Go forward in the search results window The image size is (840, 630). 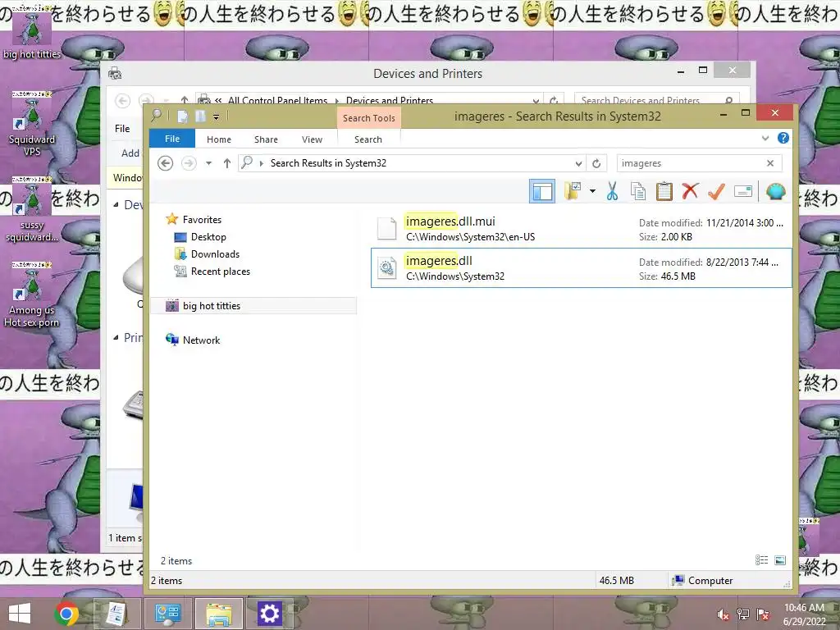pyautogui.click(x=189, y=163)
